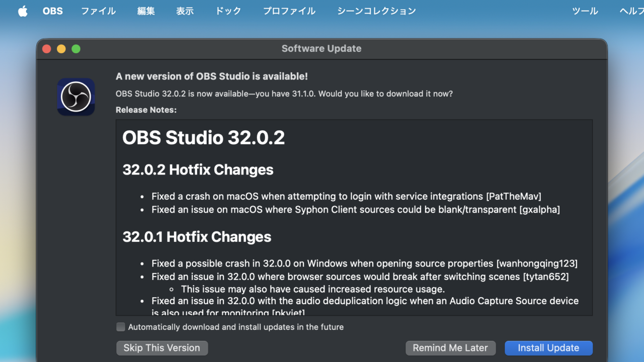Expand the プロファイル menu
This screenshot has width=644, height=362.
(289, 11)
